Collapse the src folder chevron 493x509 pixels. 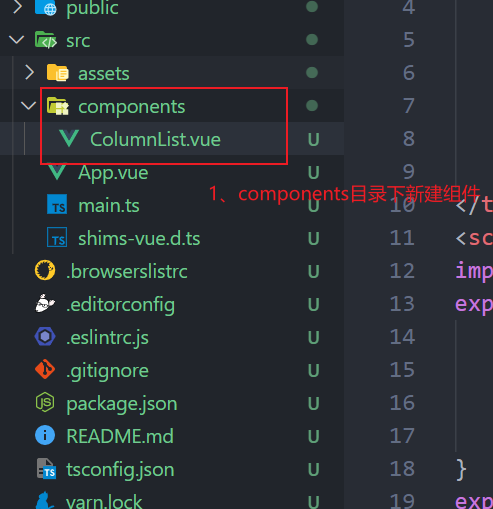pyautogui.click(x=16, y=40)
